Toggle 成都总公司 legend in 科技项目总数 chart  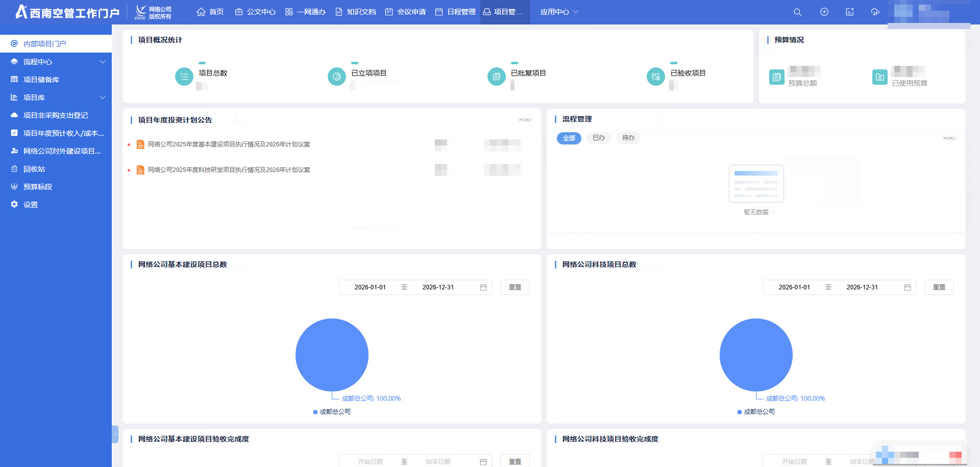pos(756,412)
